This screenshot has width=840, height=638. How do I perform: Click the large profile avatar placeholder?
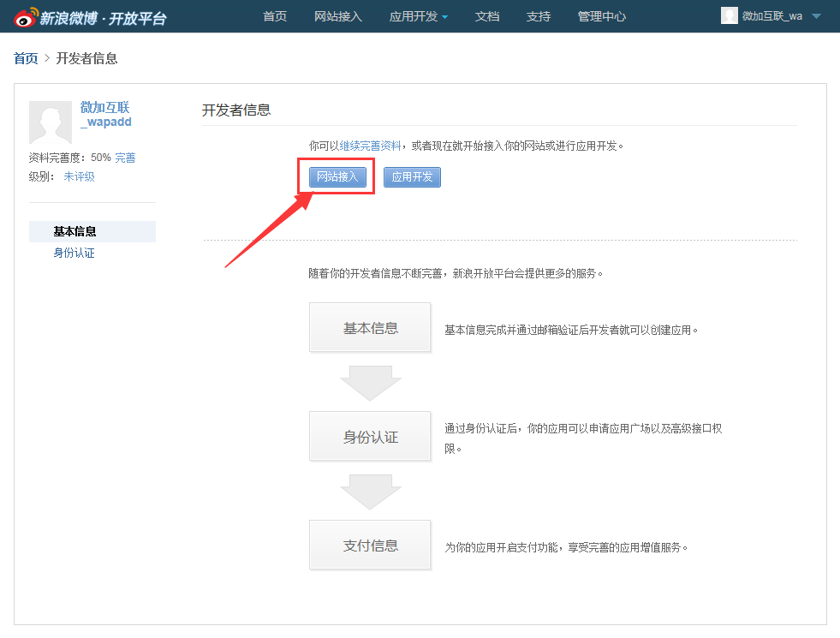click(51, 122)
